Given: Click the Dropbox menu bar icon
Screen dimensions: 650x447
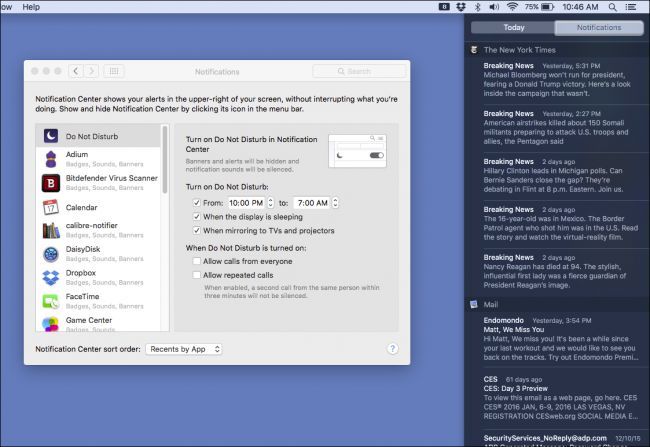Looking at the screenshot, I should 461,7.
